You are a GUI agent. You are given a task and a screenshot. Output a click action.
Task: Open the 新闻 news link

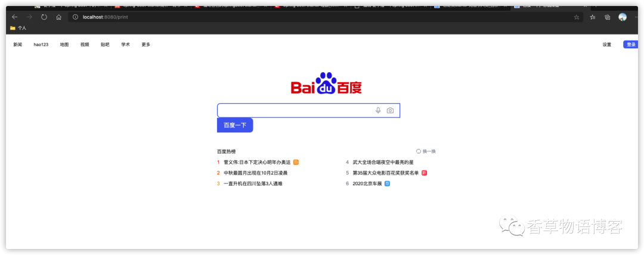click(18, 45)
